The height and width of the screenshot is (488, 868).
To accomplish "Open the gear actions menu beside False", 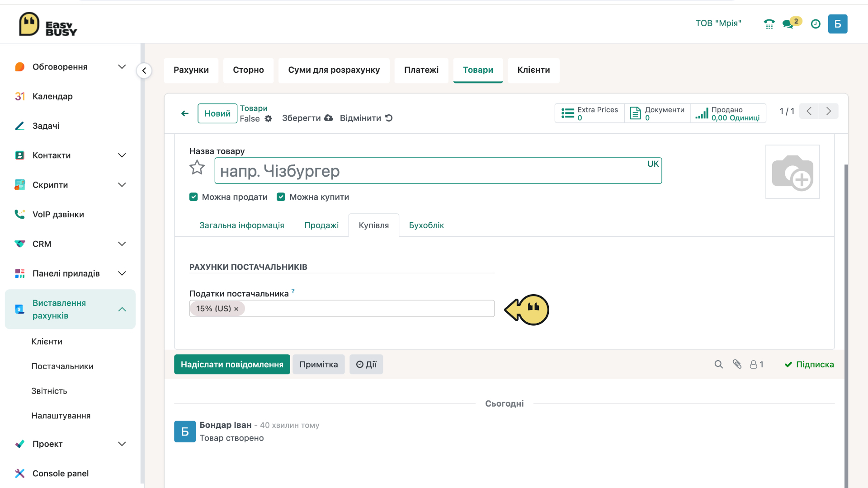I will pos(269,118).
